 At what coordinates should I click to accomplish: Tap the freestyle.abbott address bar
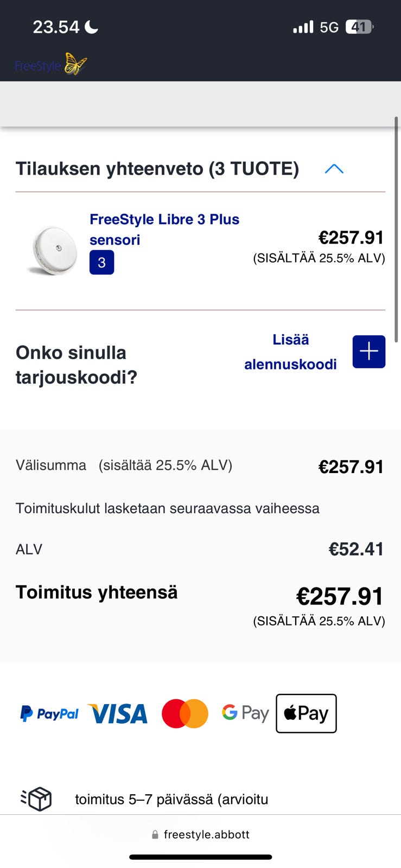coord(201,834)
